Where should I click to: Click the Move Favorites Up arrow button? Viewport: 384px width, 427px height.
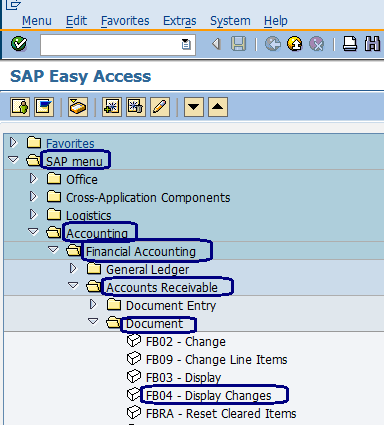[x=218, y=107]
